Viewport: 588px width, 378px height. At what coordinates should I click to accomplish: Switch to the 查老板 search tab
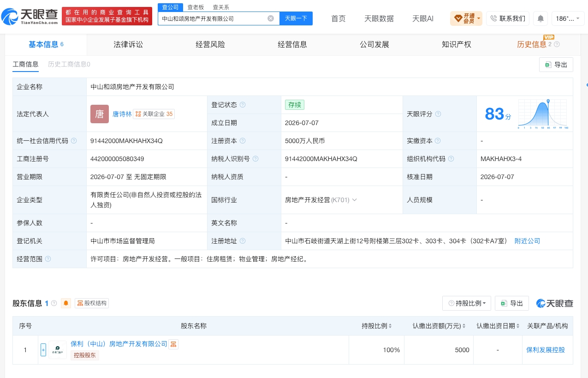coord(196,7)
